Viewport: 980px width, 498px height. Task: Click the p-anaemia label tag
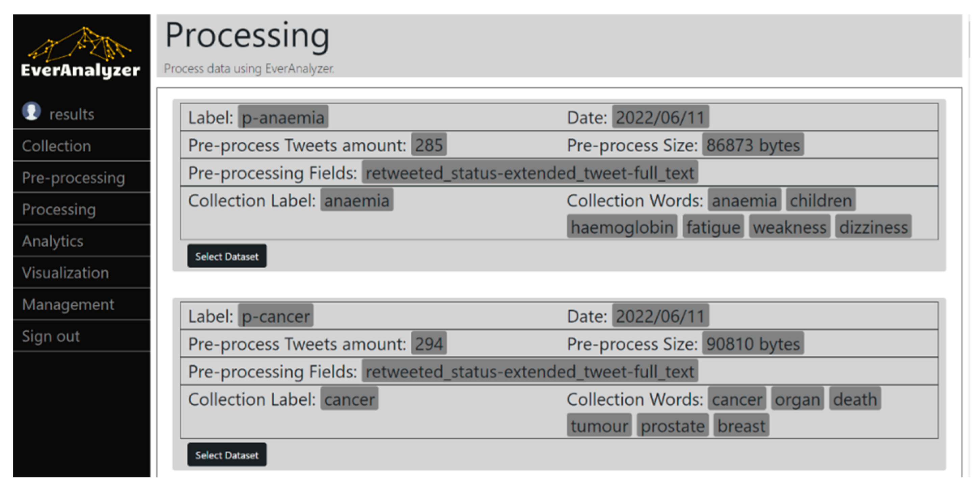pyautogui.click(x=283, y=117)
